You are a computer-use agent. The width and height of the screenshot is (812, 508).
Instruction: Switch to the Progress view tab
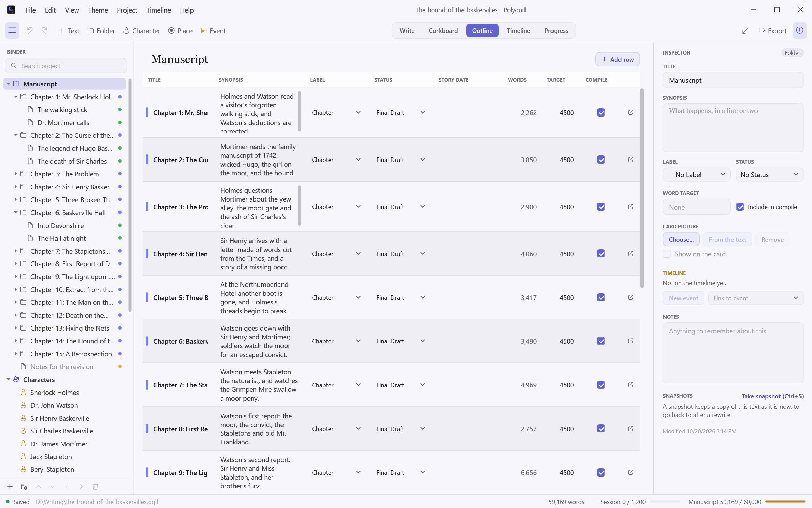(x=556, y=30)
